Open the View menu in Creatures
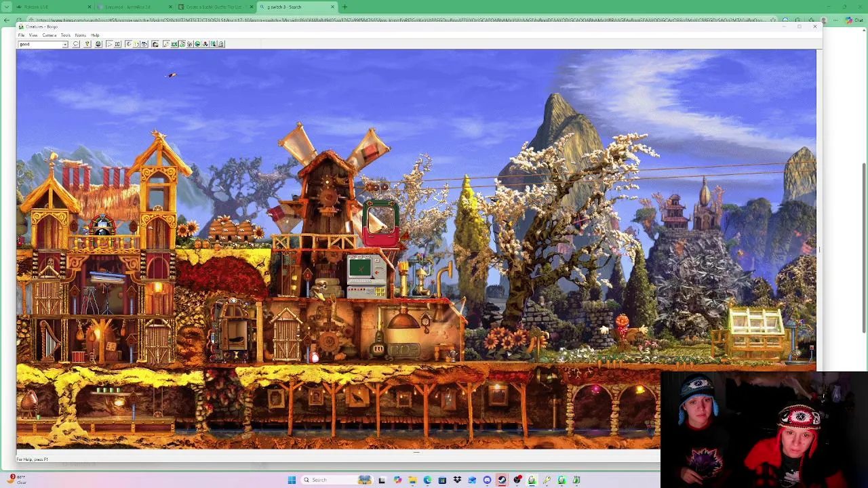This screenshot has width=868, height=488. tap(33, 35)
